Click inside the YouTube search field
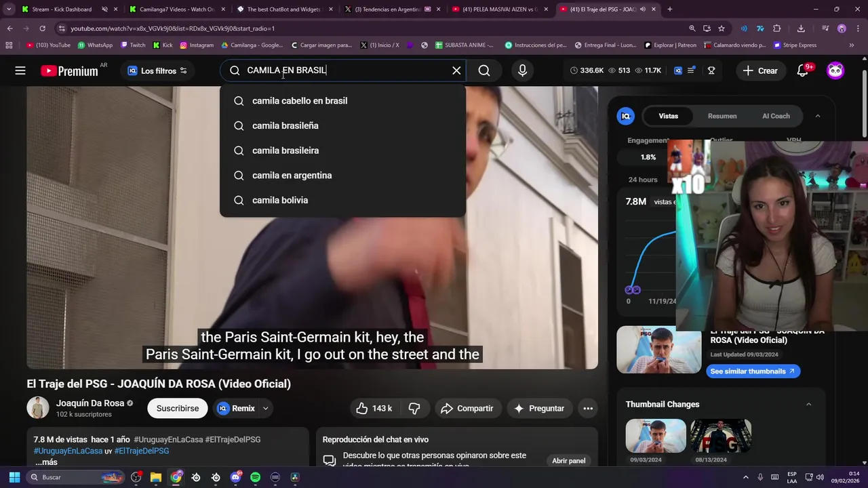This screenshot has height=488, width=868. coord(344,70)
